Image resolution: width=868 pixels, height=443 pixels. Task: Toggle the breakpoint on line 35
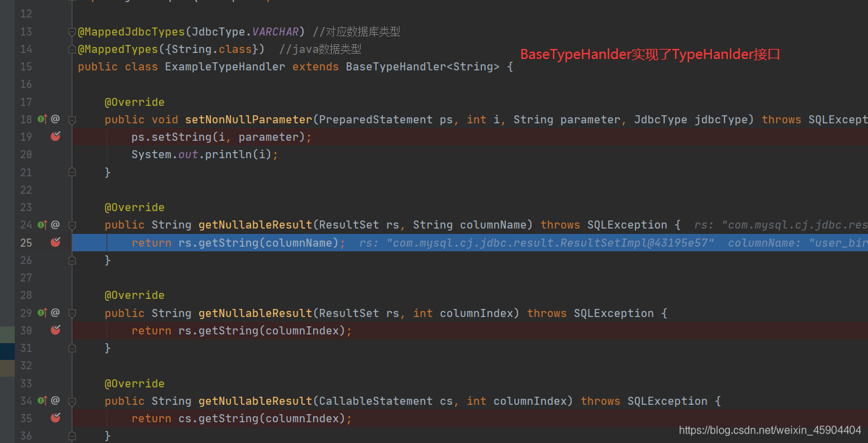click(x=56, y=418)
